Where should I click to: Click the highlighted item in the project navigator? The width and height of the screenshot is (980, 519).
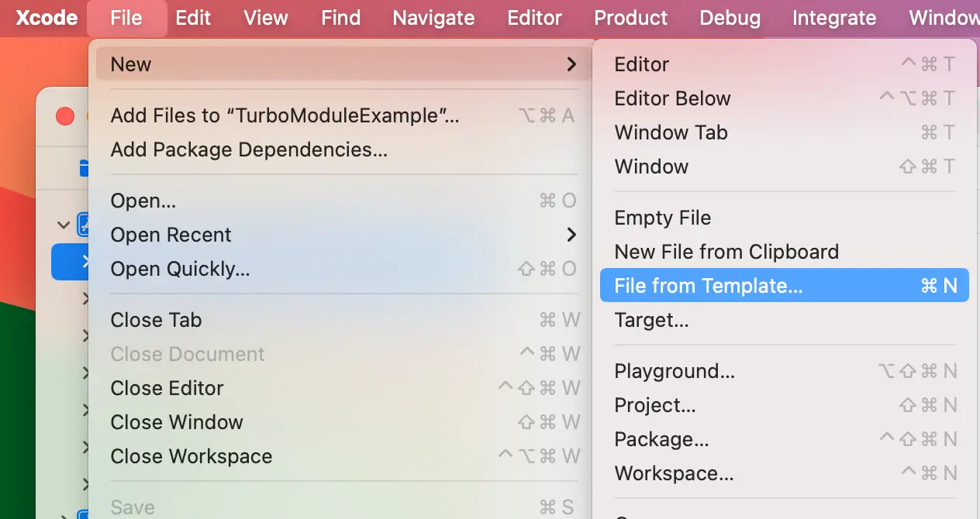(75, 262)
